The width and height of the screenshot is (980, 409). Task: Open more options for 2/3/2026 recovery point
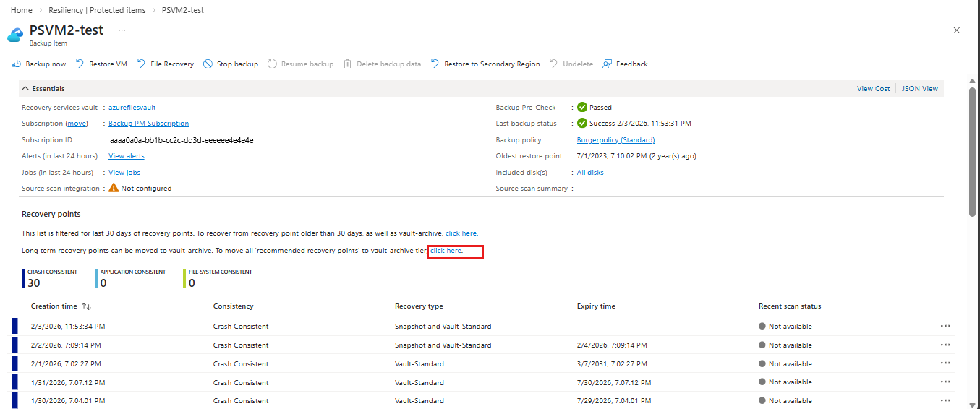pyautogui.click(x=945, y=326)
